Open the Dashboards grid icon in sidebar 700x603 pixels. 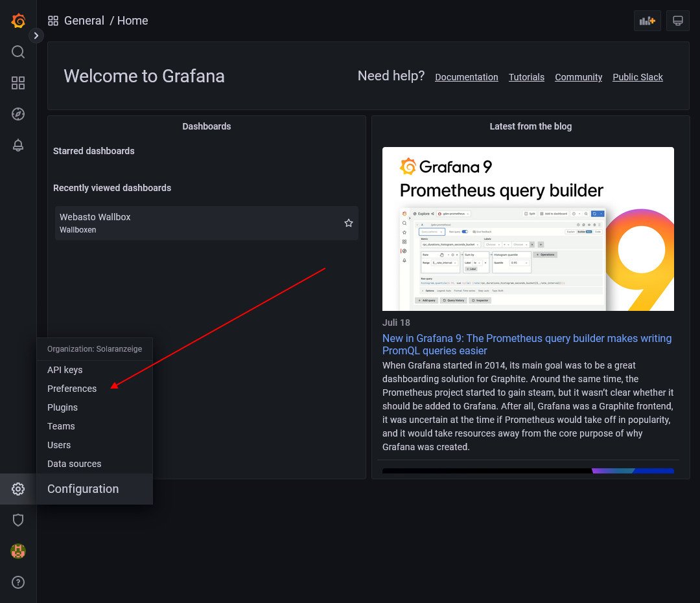tap(18, 83)
